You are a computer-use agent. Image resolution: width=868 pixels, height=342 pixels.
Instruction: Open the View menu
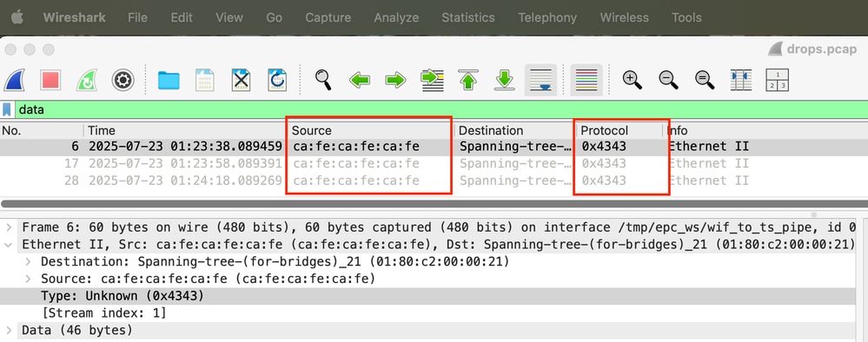(229, 17)
